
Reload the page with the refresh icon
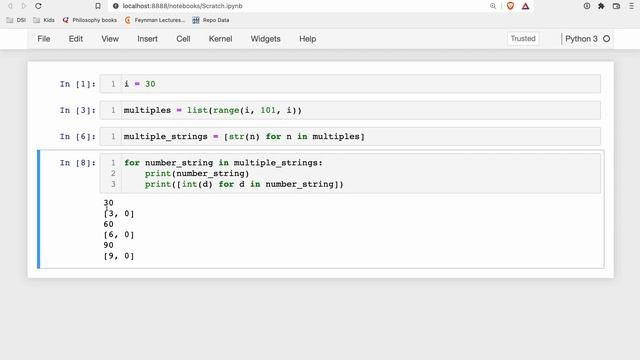38,6
